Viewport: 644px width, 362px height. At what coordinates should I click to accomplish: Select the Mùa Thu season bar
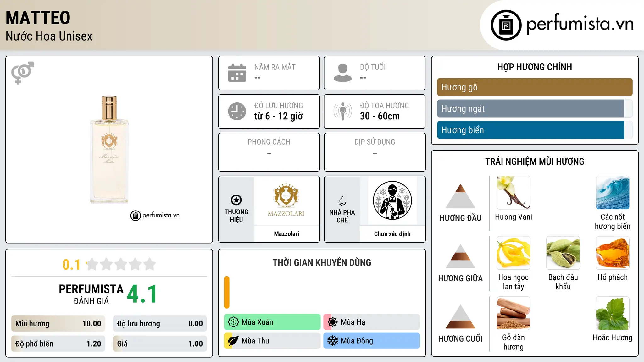(272, 341)
